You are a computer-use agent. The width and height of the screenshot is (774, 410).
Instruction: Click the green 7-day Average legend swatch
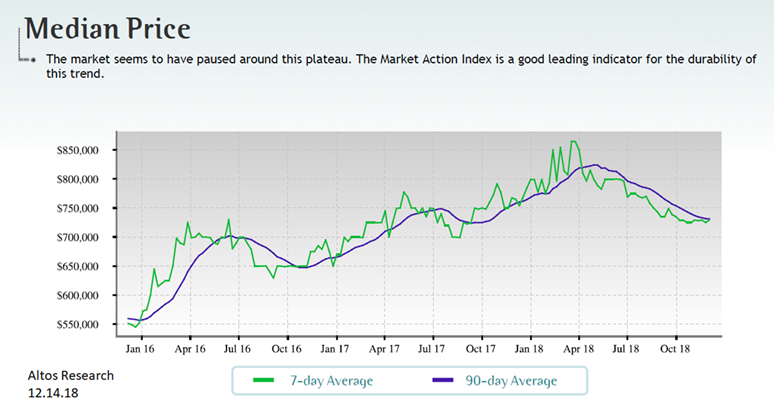click(263, 380)
